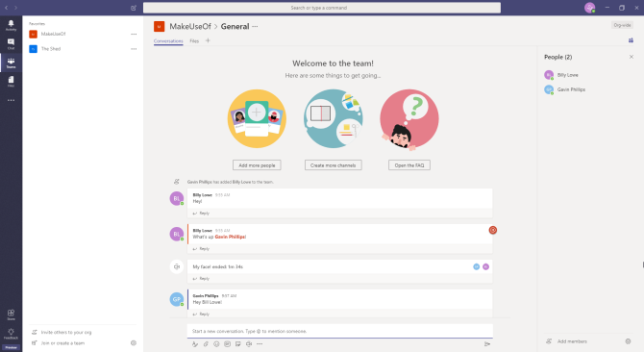The width and height of the screenshot is (644, 352).
Task: Click the red mention badge icon
Action: [x=493, y=230]
